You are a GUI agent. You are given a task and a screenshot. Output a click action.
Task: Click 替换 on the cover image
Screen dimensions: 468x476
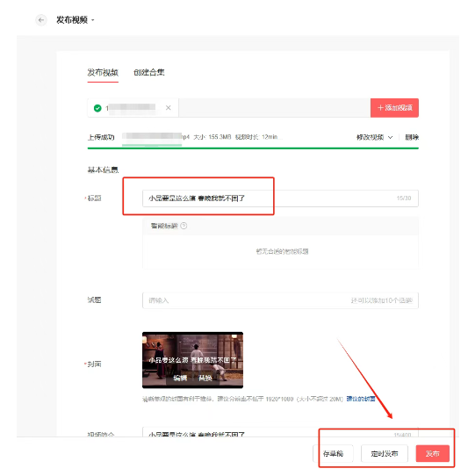tap(205, 378)
